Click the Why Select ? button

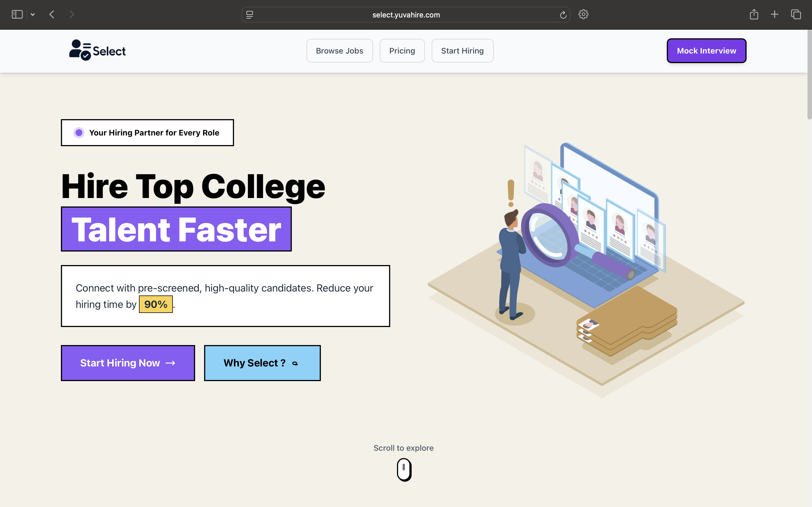coord(262,363)
